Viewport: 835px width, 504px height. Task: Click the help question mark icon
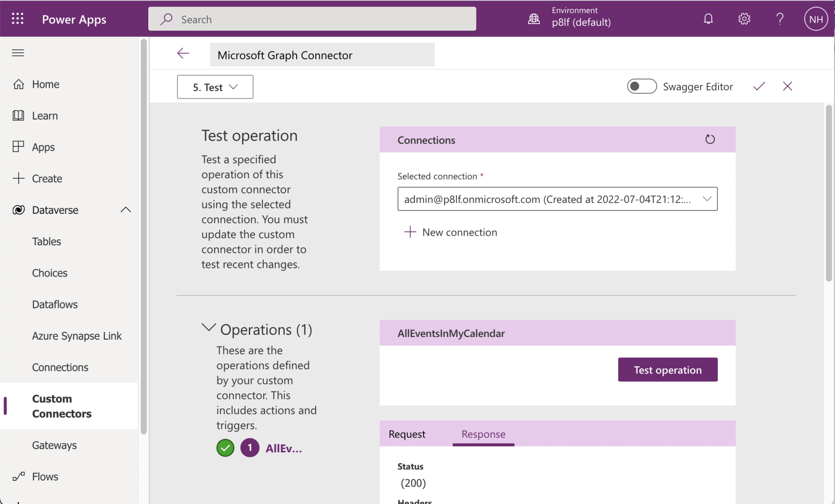tap(780, 19)
